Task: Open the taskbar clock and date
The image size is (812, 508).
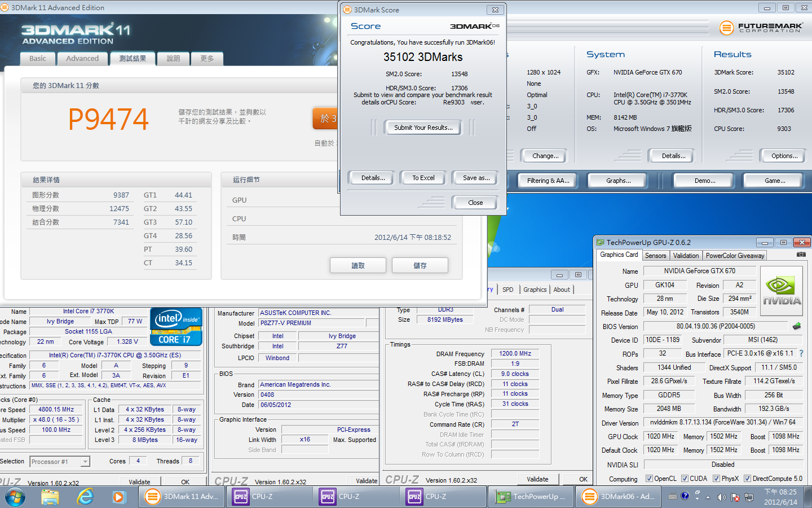Action: pos(780,497)
